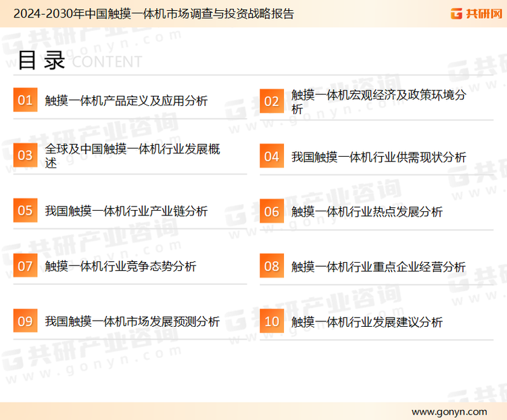Select 触摸一体机行业竞争态势分析 chapter title
Image resolution: width=507 pixels, height=420 pixels.
coord(120,266)
